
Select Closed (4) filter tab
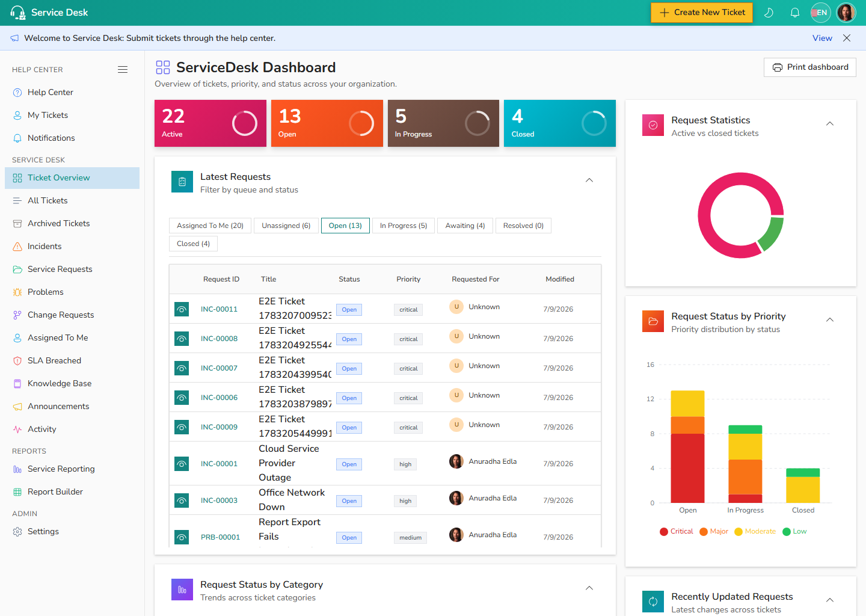pos(193,244)
